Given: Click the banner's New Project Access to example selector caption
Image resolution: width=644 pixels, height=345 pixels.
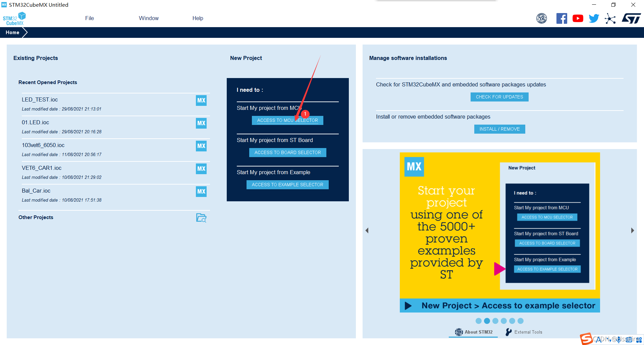Looking at the screenshot, I should pyautogui.click(x=508, y=305).
